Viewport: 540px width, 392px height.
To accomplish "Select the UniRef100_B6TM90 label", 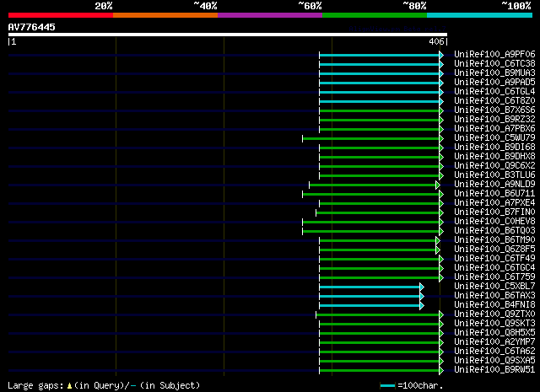I will [494, 240].
